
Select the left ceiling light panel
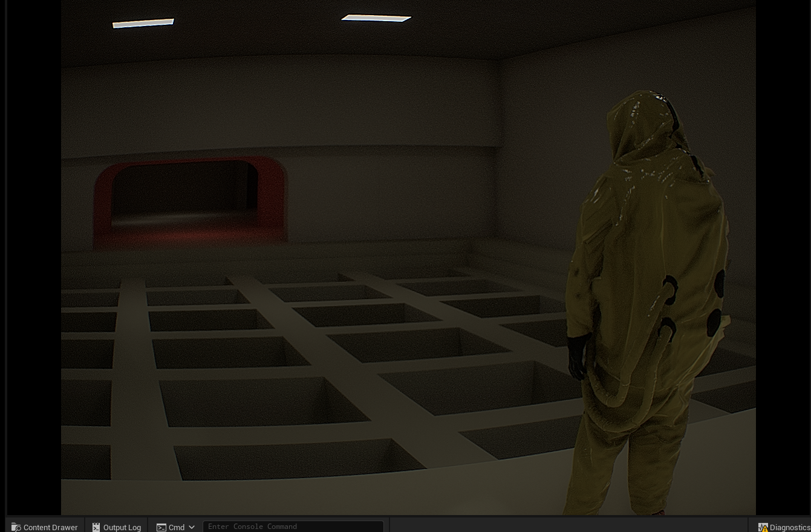click(143, 23)
